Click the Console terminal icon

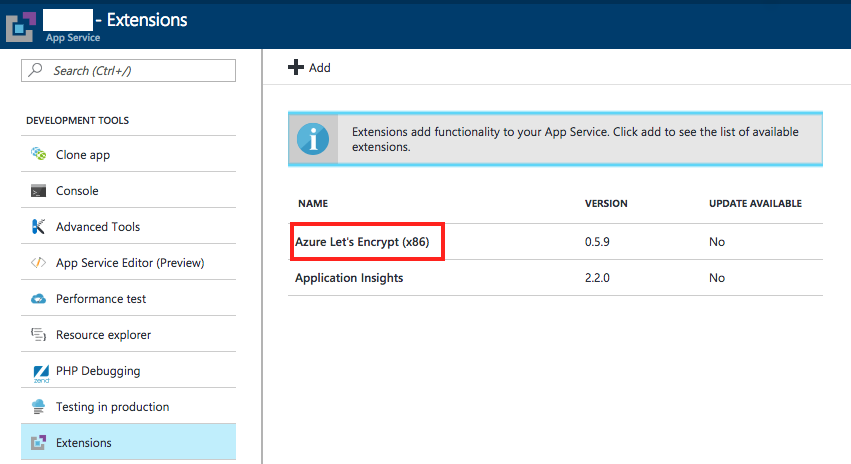point(39,190)
